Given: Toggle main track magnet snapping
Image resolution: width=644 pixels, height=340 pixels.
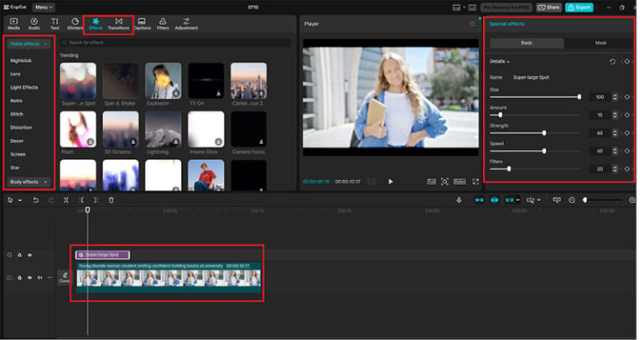Looking at the screenshot, I should coord(480,200).
